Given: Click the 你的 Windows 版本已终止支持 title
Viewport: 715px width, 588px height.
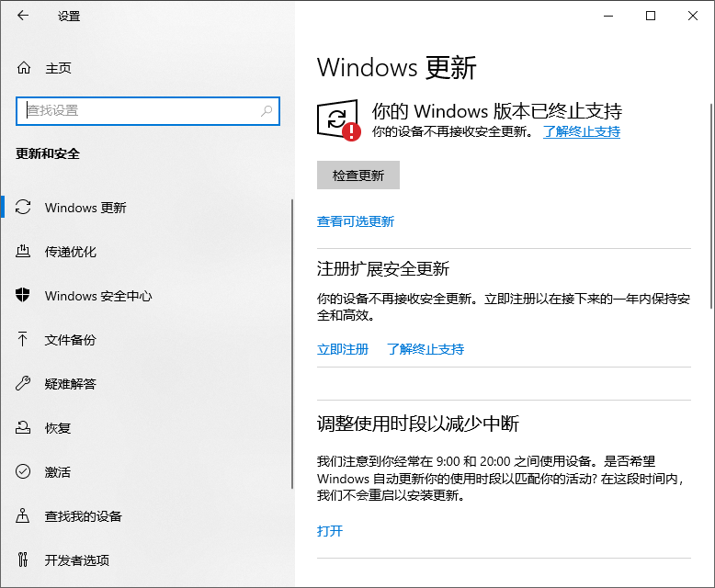Looking at the screenshot, I should click(497, 111).
